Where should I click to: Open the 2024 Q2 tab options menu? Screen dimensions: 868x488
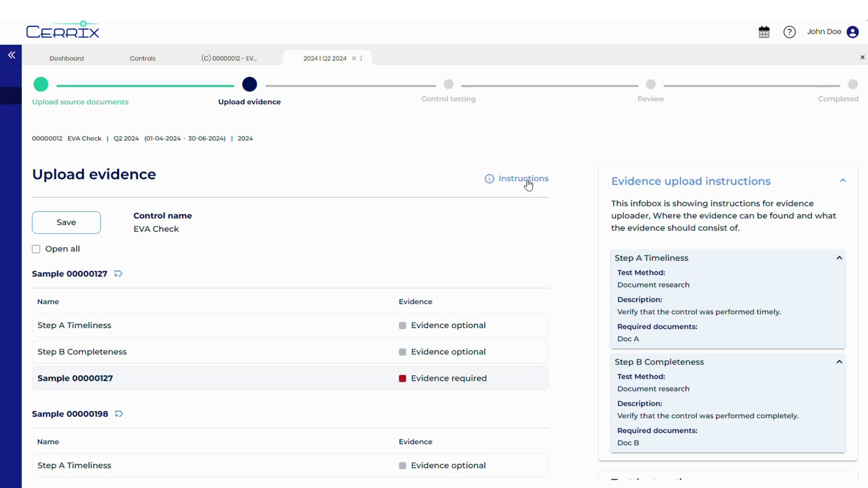[361, 58]
